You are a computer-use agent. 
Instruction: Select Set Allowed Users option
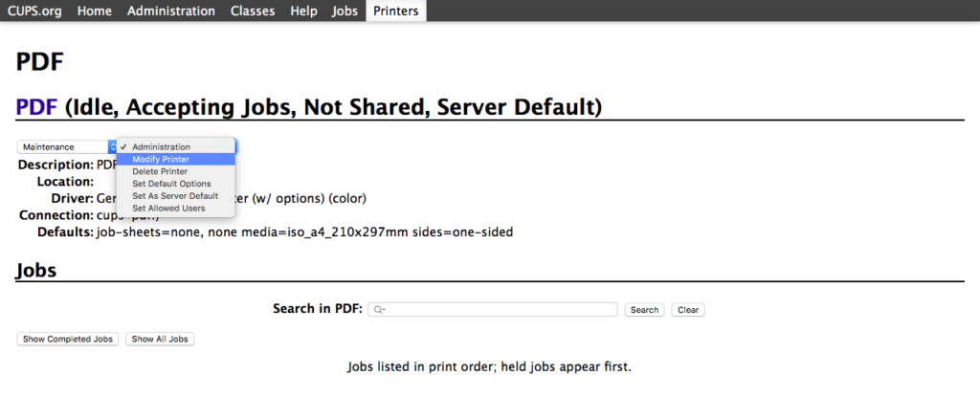tap(168, 209)
